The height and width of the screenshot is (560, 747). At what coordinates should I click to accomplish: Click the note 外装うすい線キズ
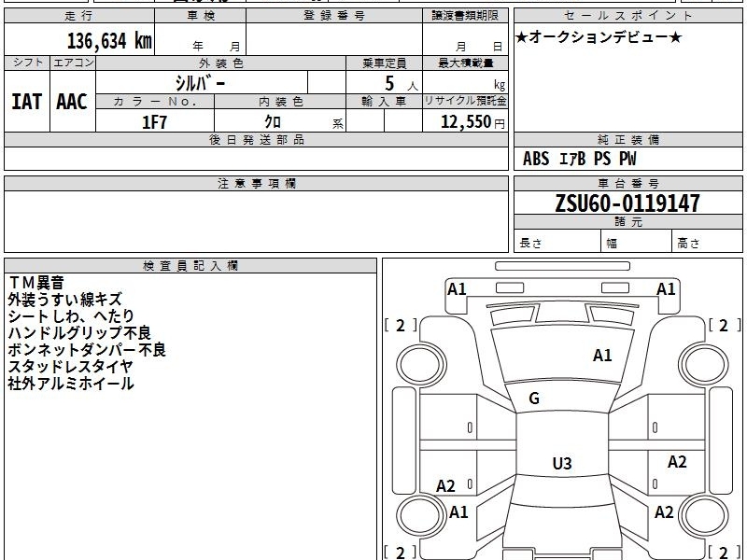pyautogui.click(x=65, y=300)
